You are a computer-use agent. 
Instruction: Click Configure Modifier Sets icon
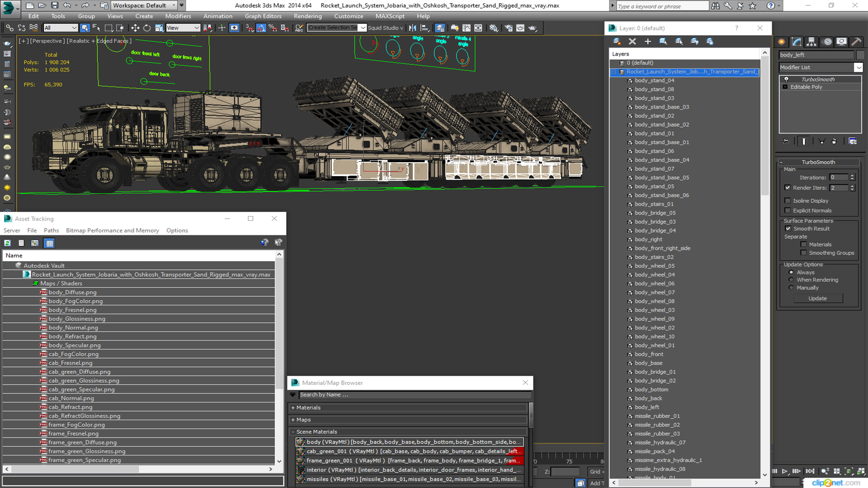pyautogui.click(x=853, y=141)
